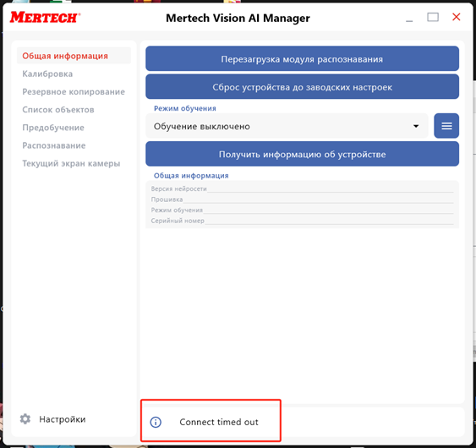The height and width of the screenshot is (448, 476).
Task: Open the Распознавание section
Action: 54,145
